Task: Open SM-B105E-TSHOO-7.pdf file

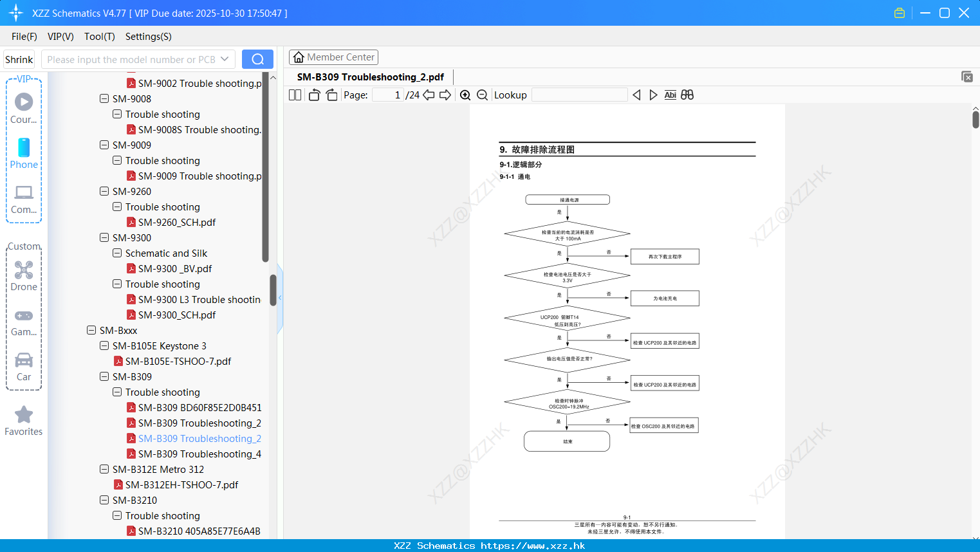Action: coord(172,362)
